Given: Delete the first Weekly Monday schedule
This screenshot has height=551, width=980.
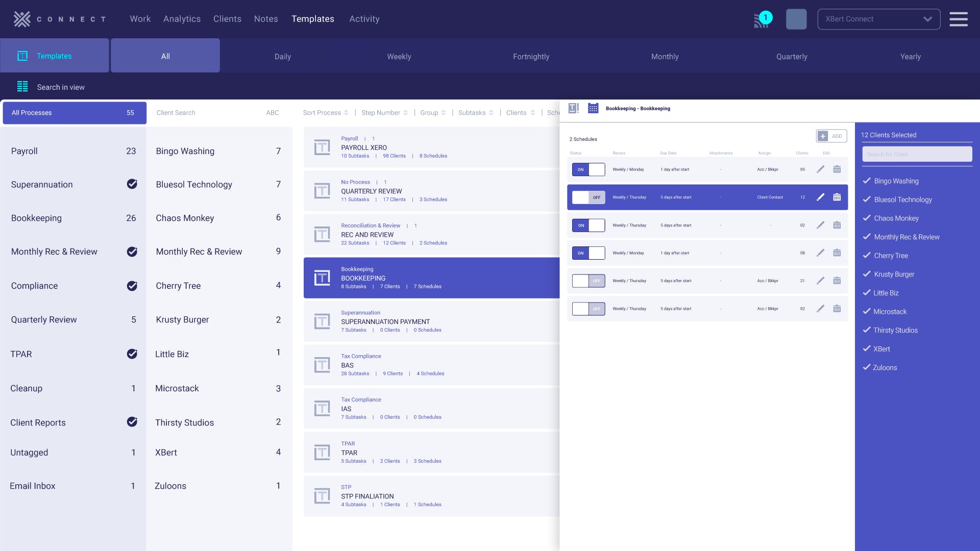Looking at the screenshot, I should click(837, 169).
